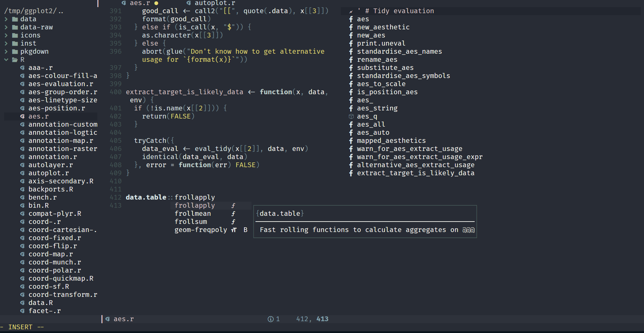Click function icon beside print.uneval
644x333 pixels.
[351, 44]
